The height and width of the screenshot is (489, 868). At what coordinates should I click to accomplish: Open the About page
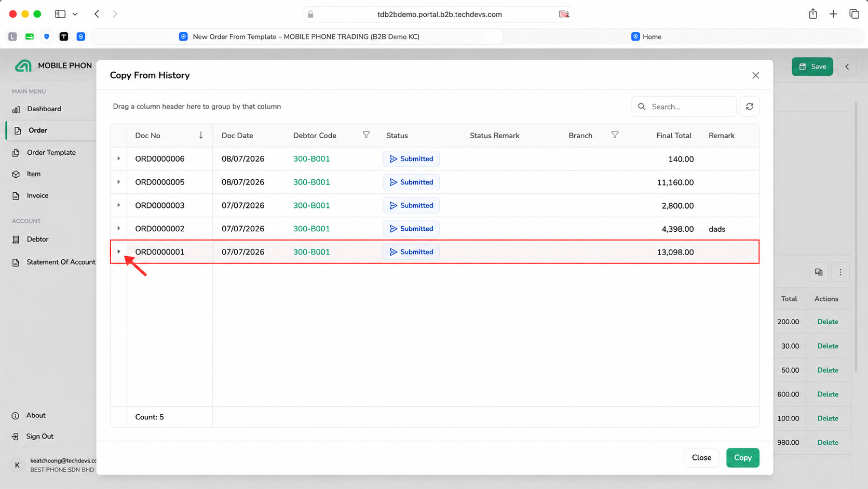[36, 415]
